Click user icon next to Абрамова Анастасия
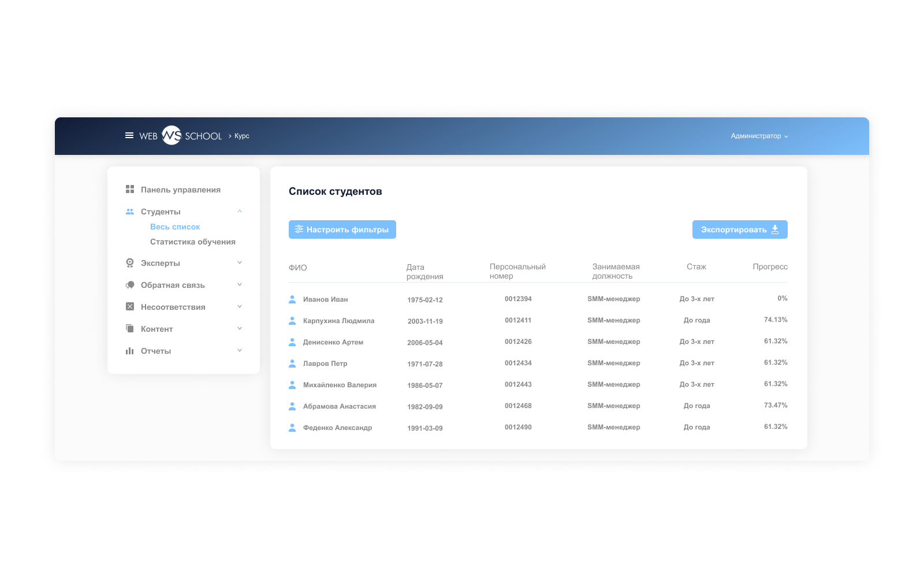Image resolution: width=924 pixels, height=578 pixels. [x=292, y=406]
